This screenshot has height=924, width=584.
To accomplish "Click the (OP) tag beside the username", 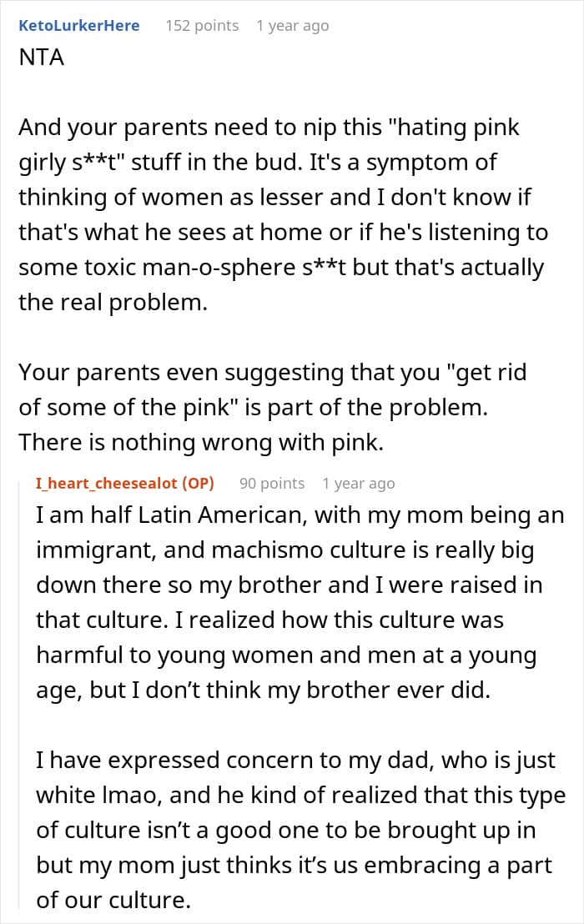I will click(195, 483).
